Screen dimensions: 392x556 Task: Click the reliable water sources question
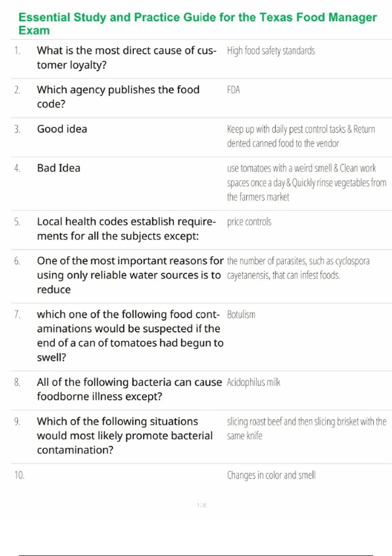[x=130, y=275]
